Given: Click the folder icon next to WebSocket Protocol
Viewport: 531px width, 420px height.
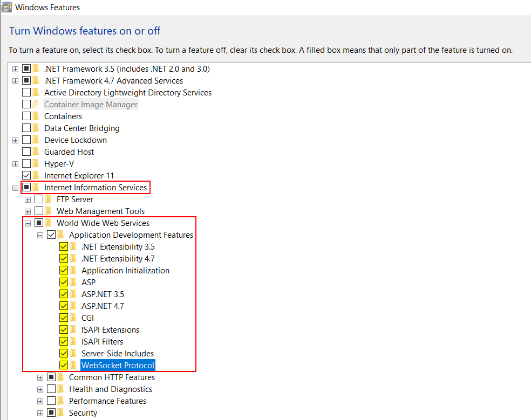Looking at the screenshot, I should point(72,365).
